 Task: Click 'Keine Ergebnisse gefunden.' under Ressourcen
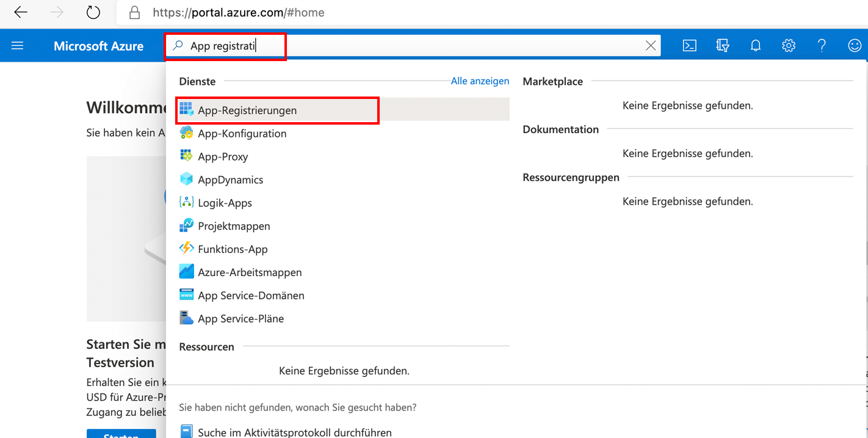click(x=344, y=370)
